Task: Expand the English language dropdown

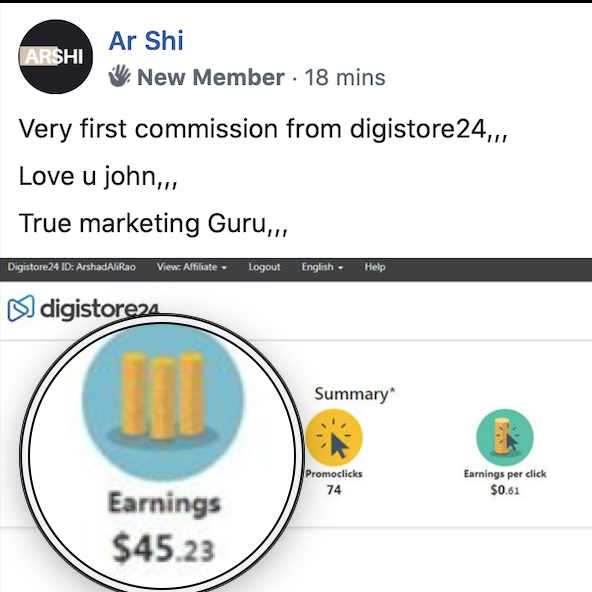Action: (x=322, y=267)
